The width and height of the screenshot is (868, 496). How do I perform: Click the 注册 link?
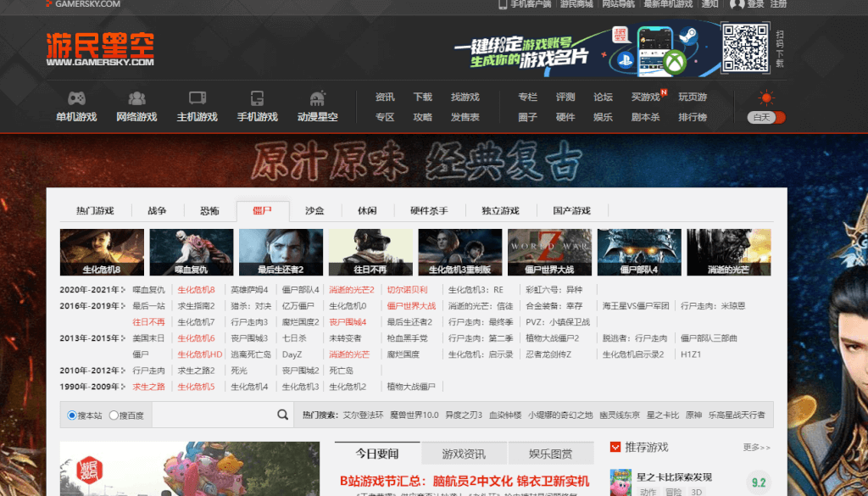[x=778, y=4]
